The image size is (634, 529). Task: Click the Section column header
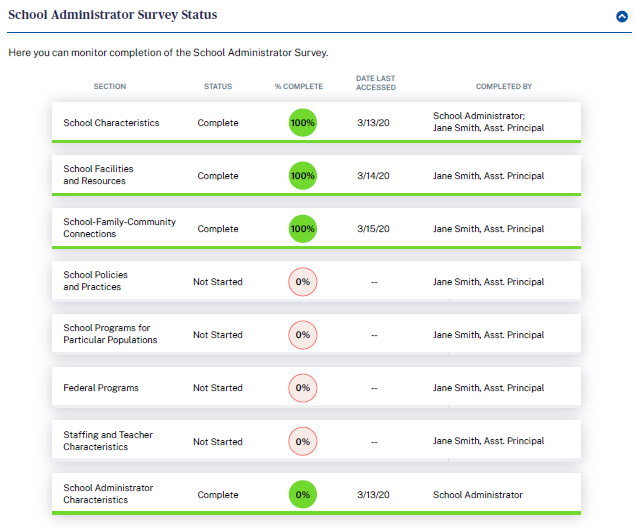point(110,87)
